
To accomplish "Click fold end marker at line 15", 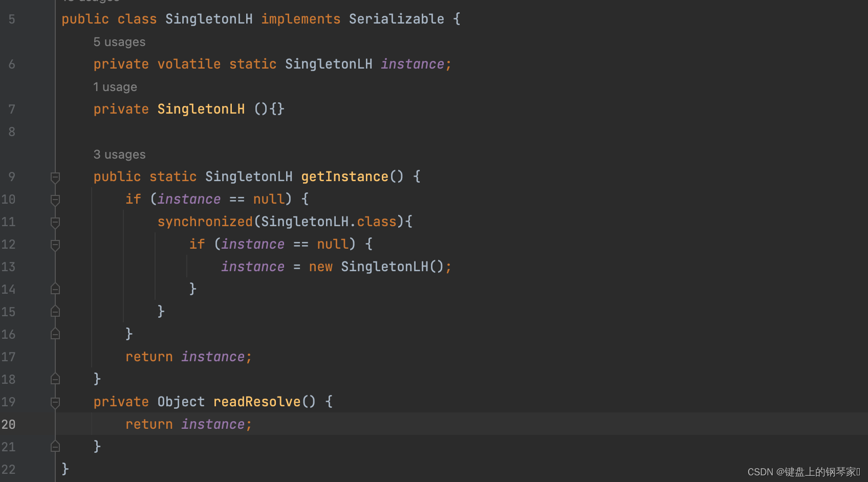I will [x=55, y=312].
